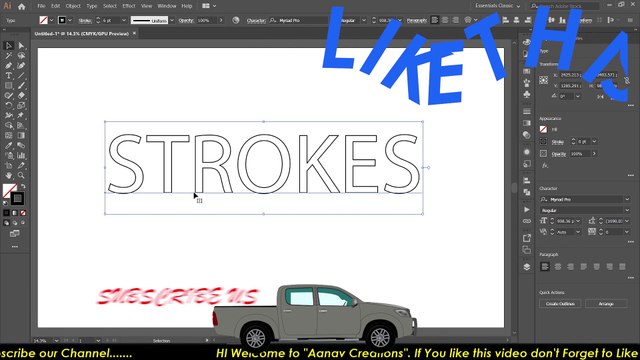The image size is (640, 360).
Task: Open the Effect menu
Action: point(129,6)
